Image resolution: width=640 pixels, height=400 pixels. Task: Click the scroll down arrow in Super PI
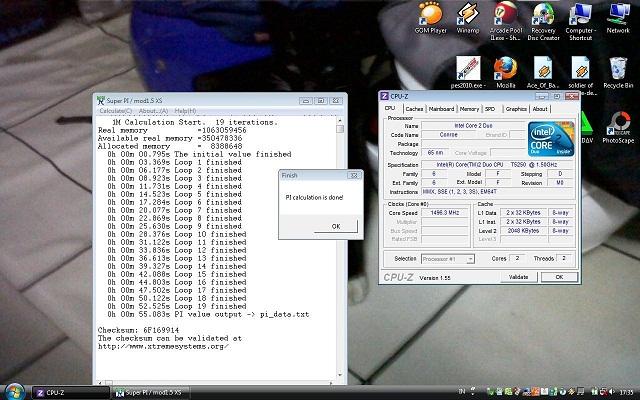point(340,375)
